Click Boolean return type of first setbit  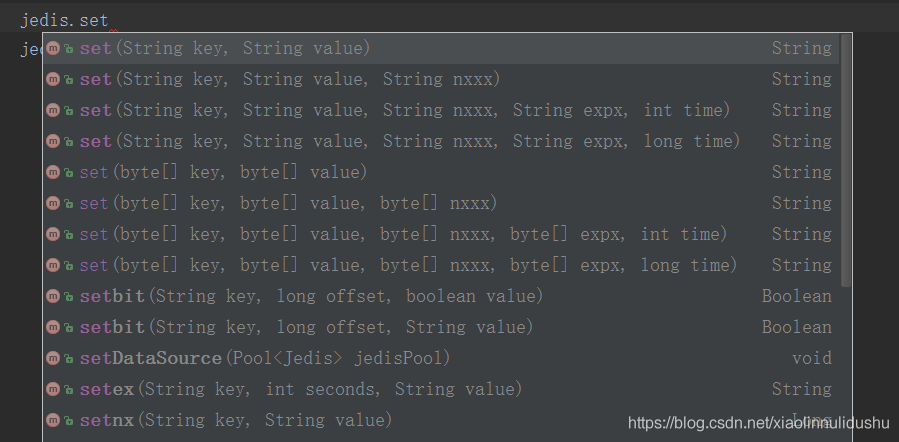796,296
